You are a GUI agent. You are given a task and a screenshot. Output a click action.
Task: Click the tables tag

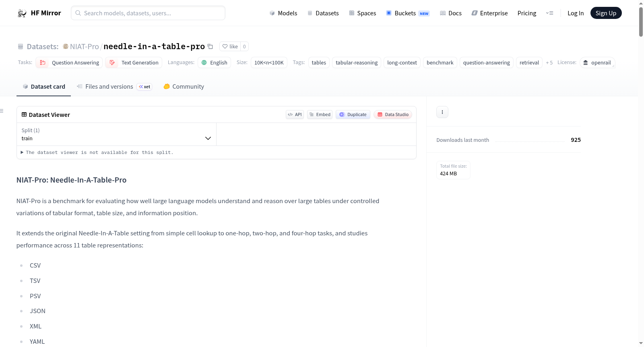click(x=319, y=62)
